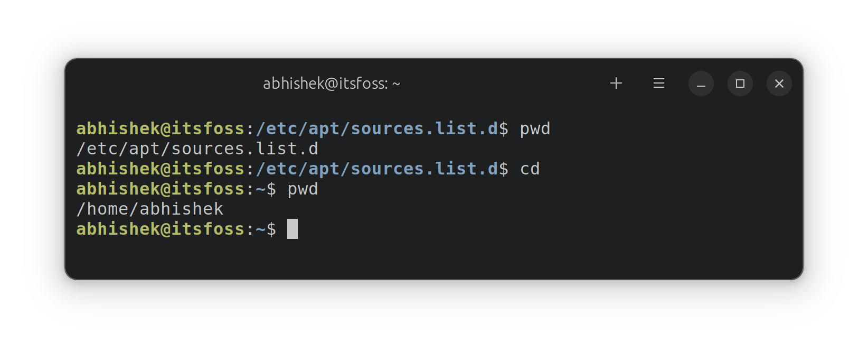The height and width of the screenshot is (351, 868).
Task: Click abhishek@itsfoss on the first prompt line
Action: 161,129
